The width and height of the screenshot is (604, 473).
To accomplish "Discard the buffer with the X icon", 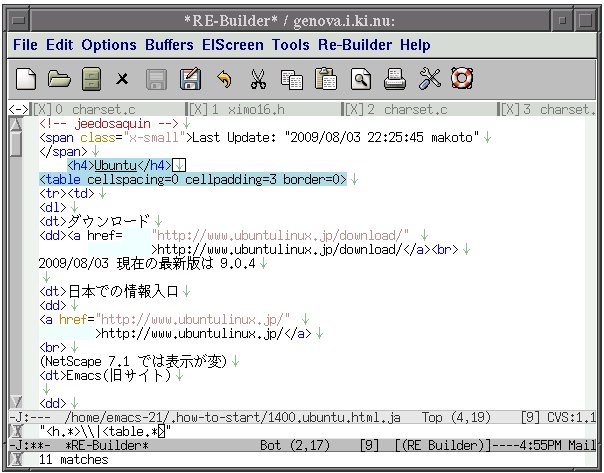I will [x=122, y=79].
